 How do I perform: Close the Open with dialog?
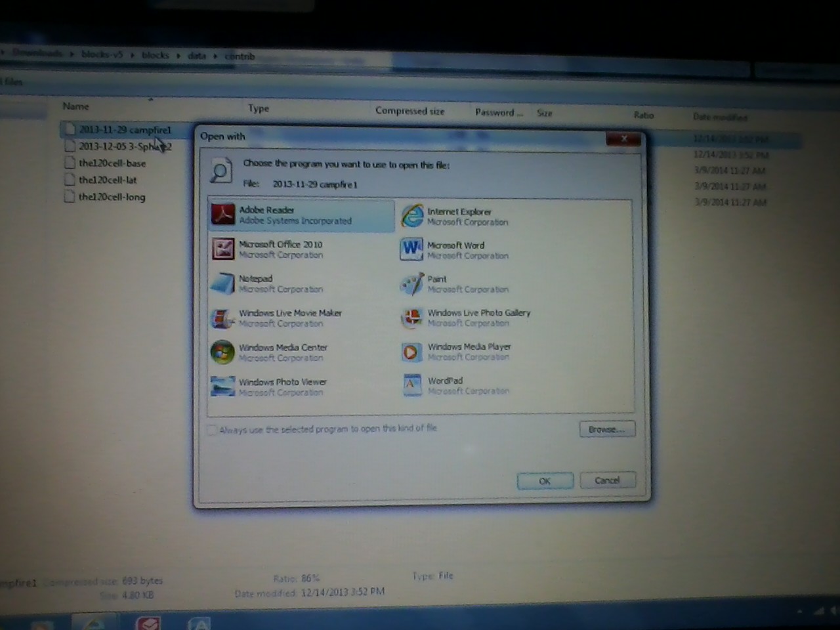pos(623,138)
